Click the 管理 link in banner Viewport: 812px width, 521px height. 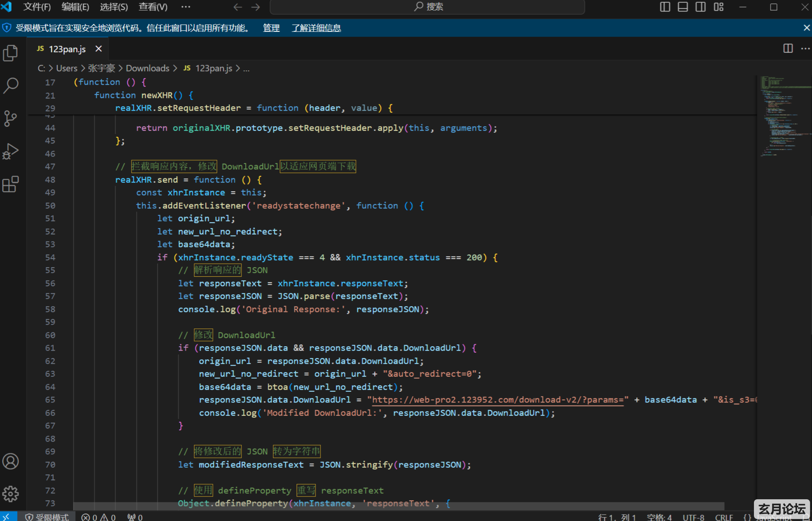tap(271, 28)
